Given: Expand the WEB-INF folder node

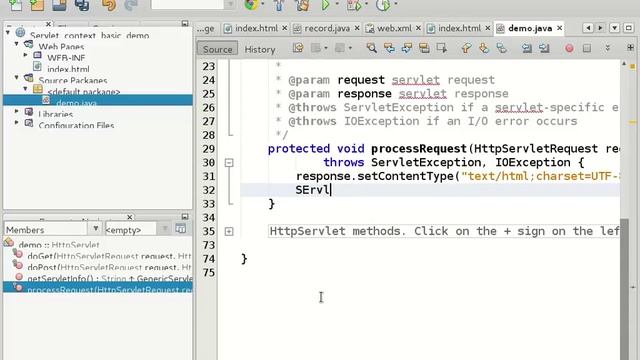Looking at the screenshot, I should pos(25,55).
